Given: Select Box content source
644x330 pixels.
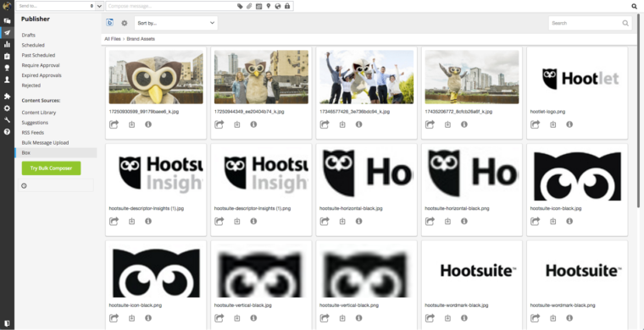Looking at the screenshot, I should [56, 153].
